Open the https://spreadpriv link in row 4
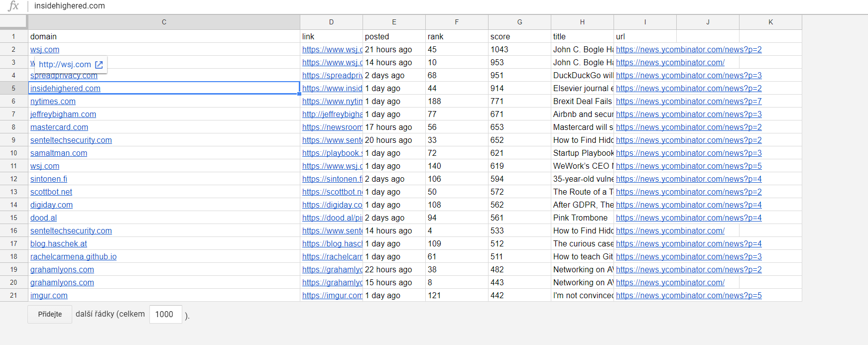The height and width of the screenshot is (345, 868). (x=332, y=75)
